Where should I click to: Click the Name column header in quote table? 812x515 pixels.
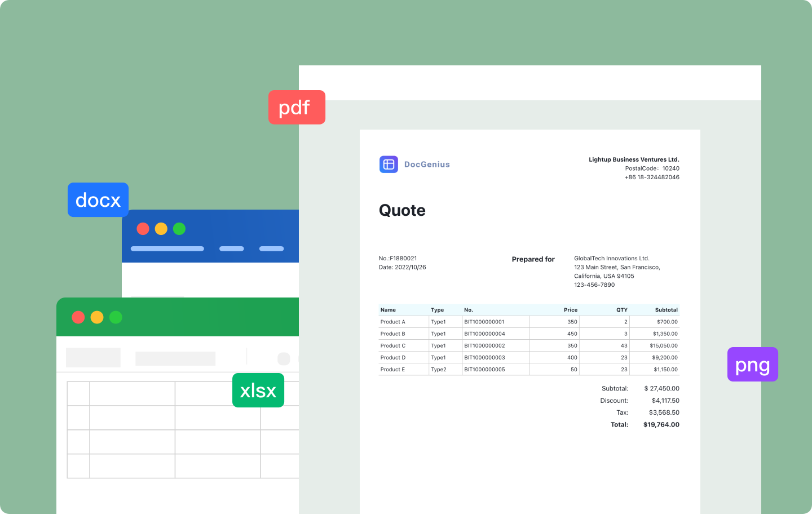(x=388, y=310)
